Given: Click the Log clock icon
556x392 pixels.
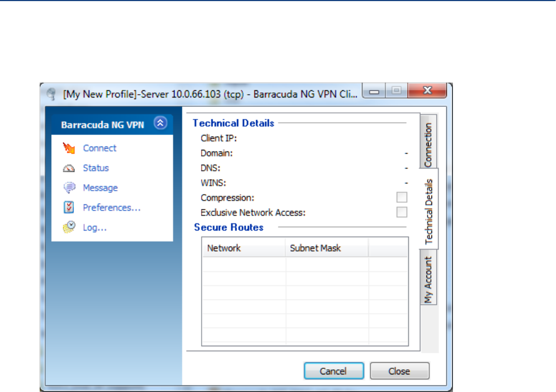Looking at the screenshot, I should (x=69, y=227).
